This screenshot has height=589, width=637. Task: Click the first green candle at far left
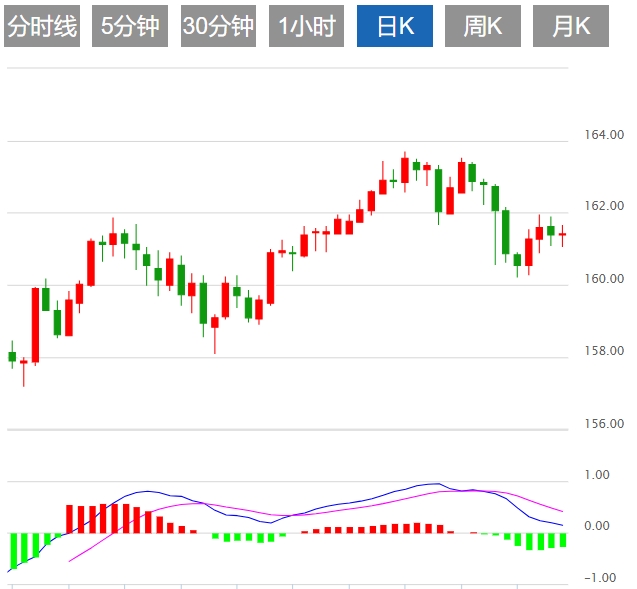12,356
